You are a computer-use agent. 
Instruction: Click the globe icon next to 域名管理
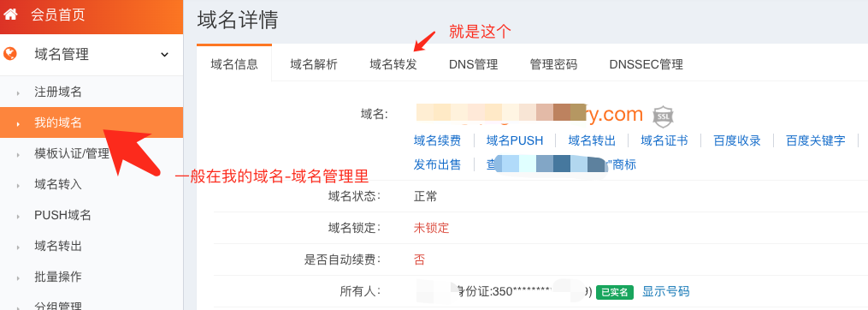(10, 54)
